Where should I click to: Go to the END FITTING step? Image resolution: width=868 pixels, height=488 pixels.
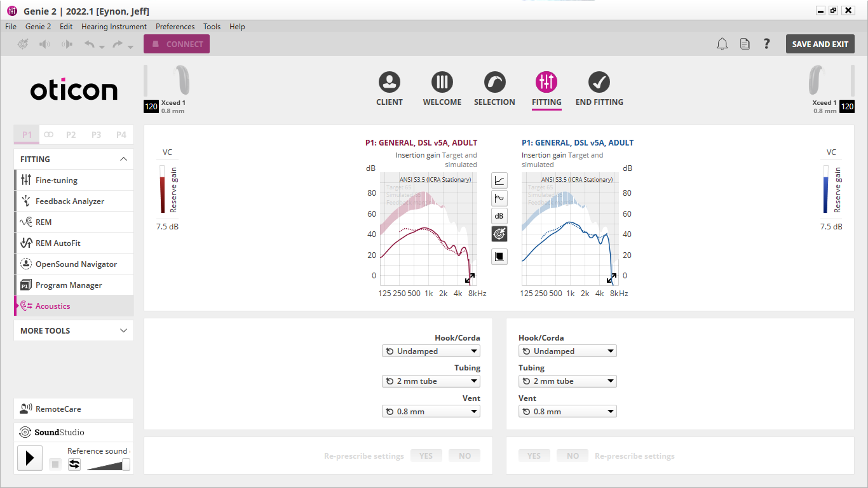(599, 90)
